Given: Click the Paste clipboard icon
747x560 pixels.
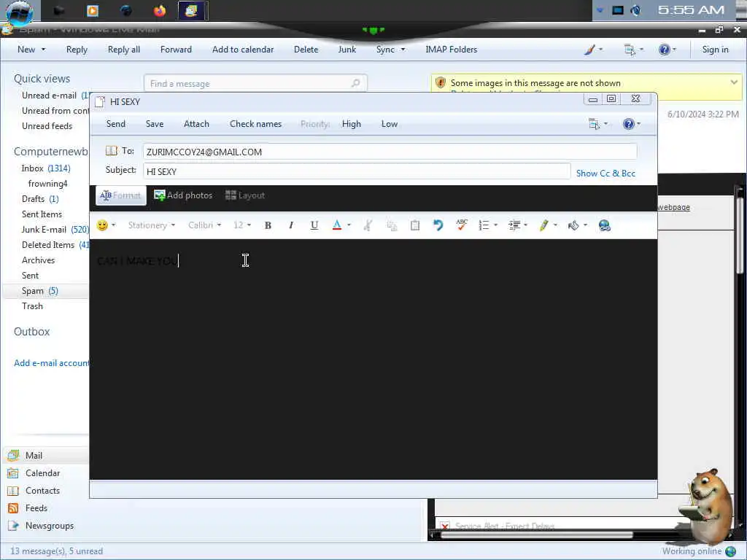Looking at the screenshot, I should 415,225.
